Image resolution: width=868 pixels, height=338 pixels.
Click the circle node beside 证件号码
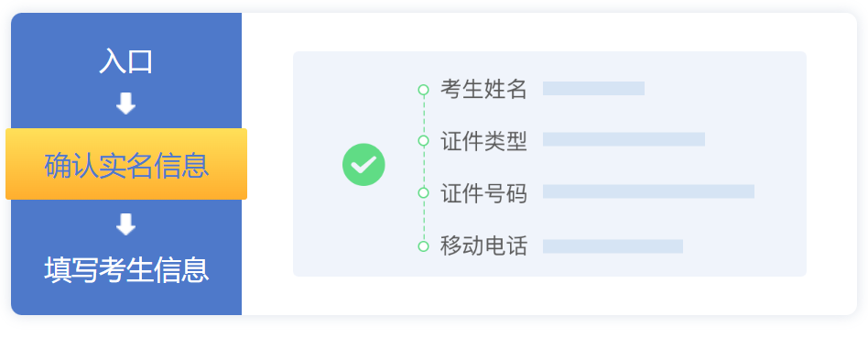424,192
